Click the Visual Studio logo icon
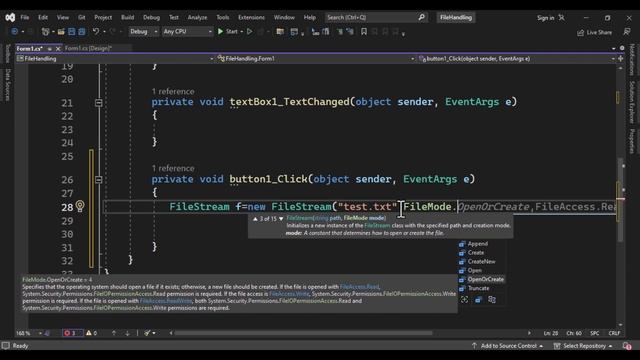Screen dimensions: 640x360 [10, 18]
